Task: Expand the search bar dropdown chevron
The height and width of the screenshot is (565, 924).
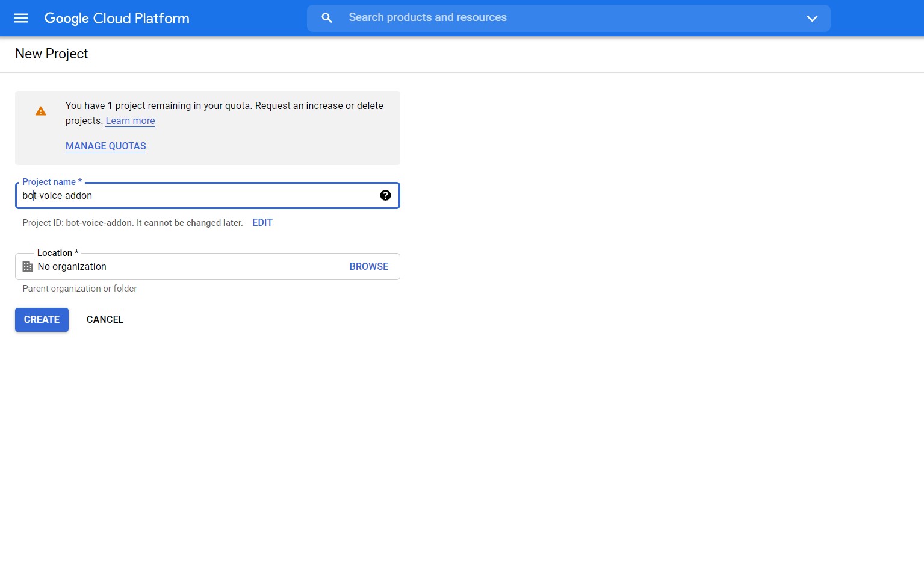Action: (812, 19)
